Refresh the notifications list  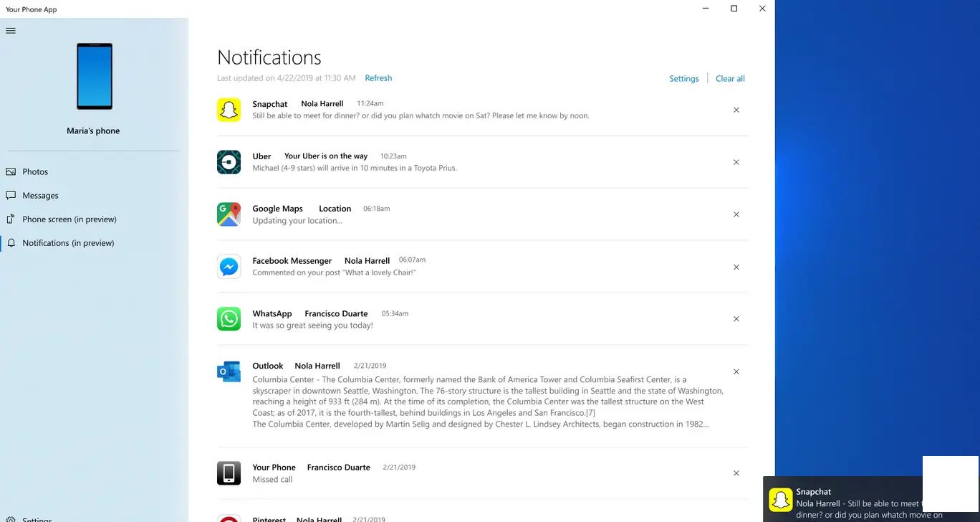click(378, 78)
